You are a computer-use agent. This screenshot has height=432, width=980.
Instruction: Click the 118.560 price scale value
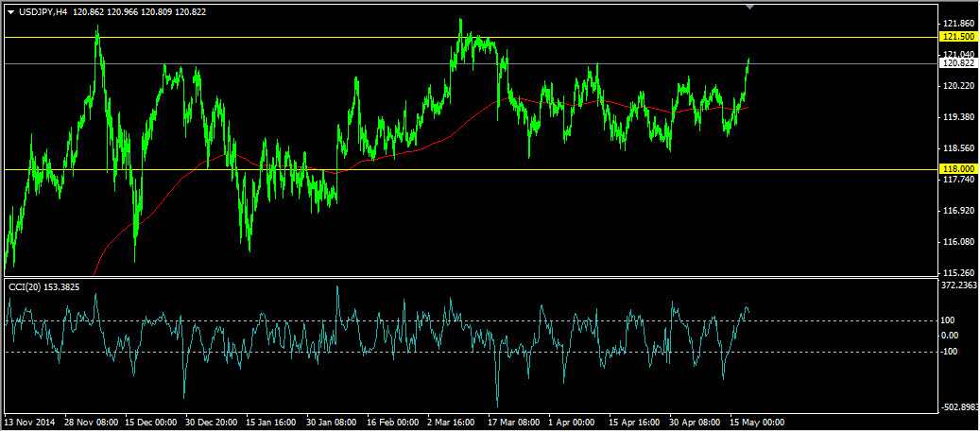[x=959, y=148]
